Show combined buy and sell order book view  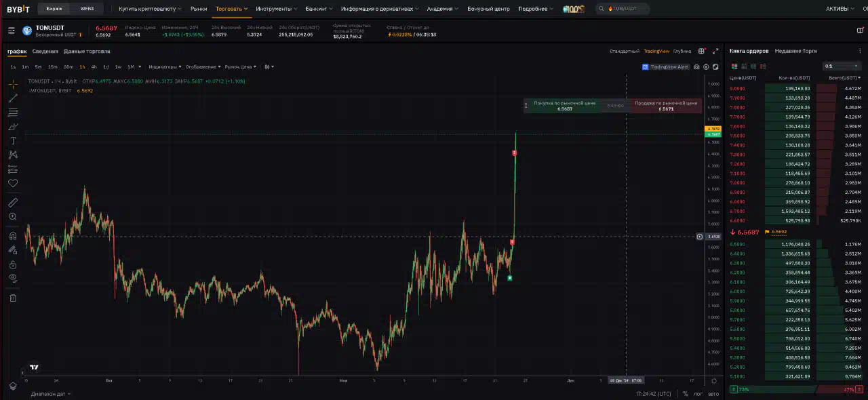tap(733, 66)
